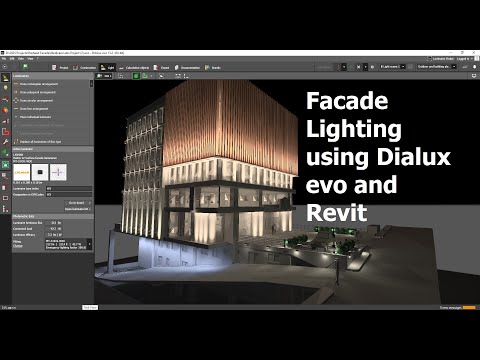The width and height of the screenshot is (480, 360).
Task: Select the red sphere materials tool
Action: [5, 110]
